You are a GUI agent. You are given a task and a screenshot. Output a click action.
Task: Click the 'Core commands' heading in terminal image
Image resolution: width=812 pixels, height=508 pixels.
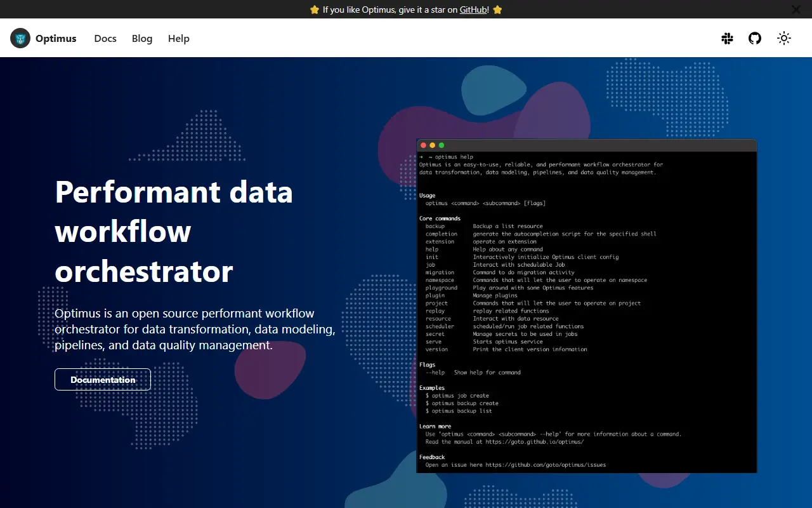tap(440, 218)
